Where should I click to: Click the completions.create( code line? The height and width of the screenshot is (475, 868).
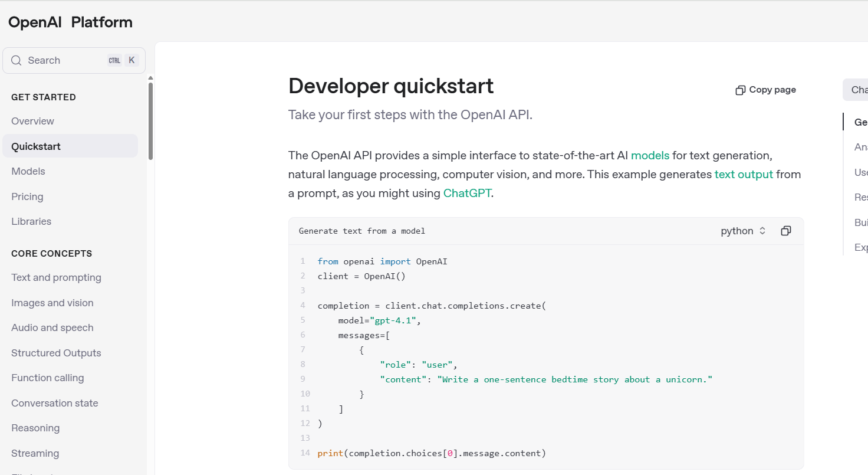point(432,306)
